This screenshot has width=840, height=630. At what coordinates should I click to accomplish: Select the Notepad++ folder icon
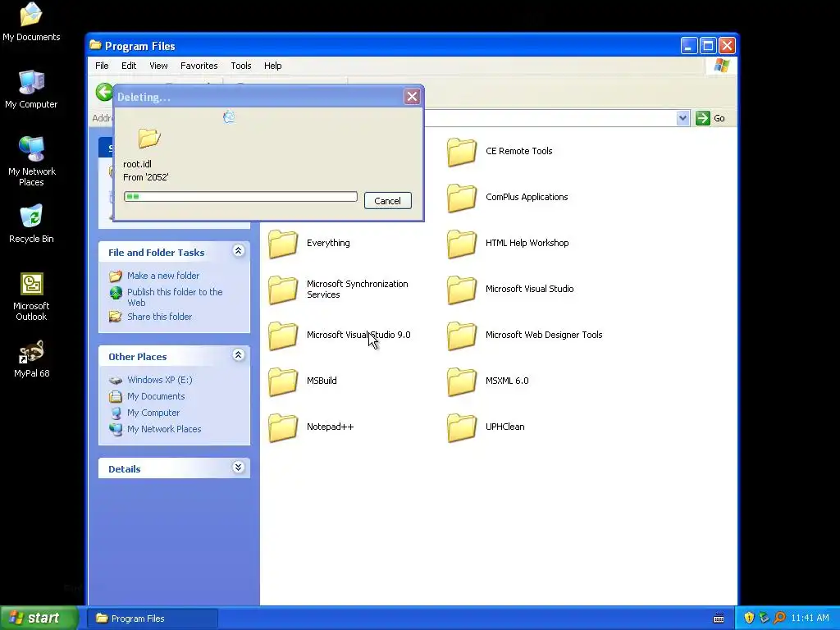(x=283, y=428)
